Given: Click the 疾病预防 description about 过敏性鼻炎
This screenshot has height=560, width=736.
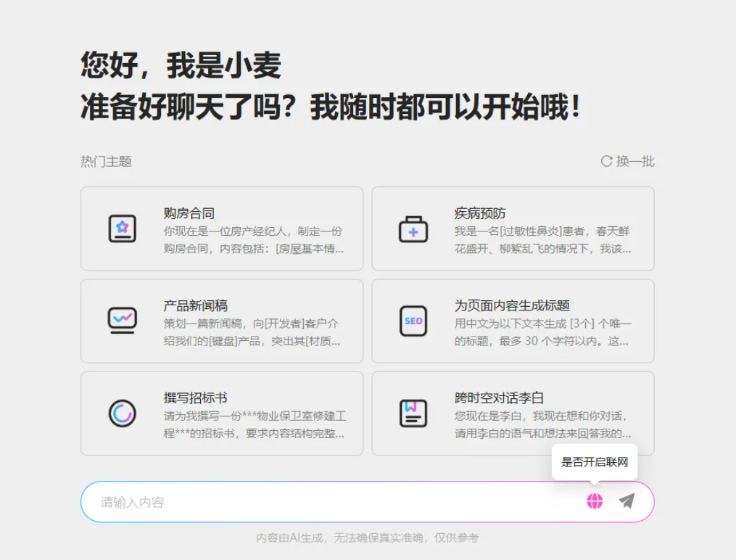Looking at the screenshot, I should [x=542, y=240].
